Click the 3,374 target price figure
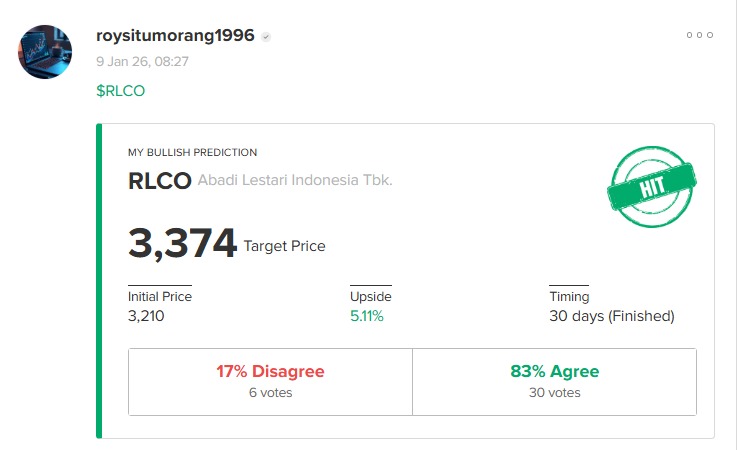This screenshot has height=450, width=737. tap(182, 244)
